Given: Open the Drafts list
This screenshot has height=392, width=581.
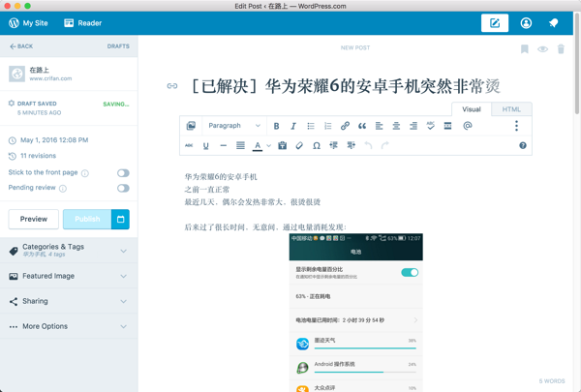Looking at the screenshot, I should (118, 46).
